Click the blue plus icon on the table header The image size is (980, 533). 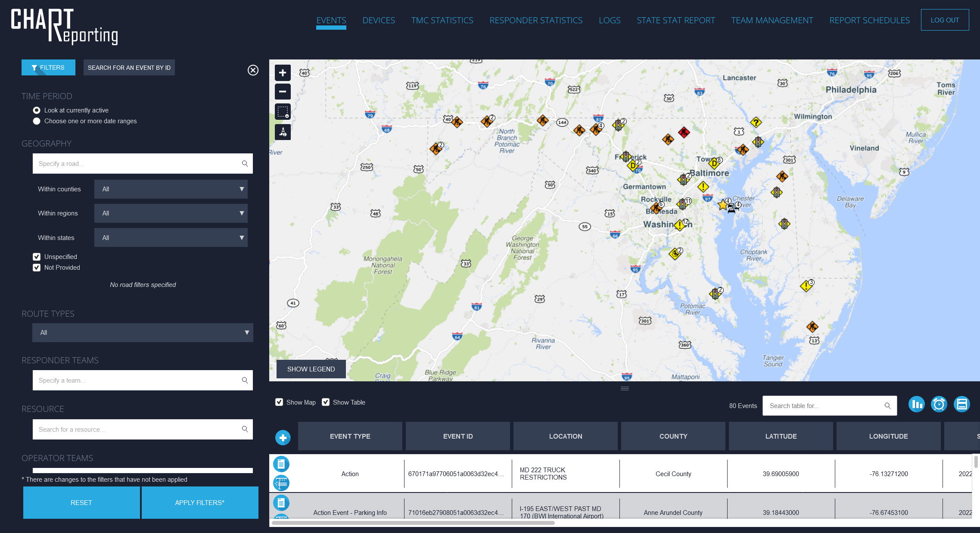click(x=283, y=437)
